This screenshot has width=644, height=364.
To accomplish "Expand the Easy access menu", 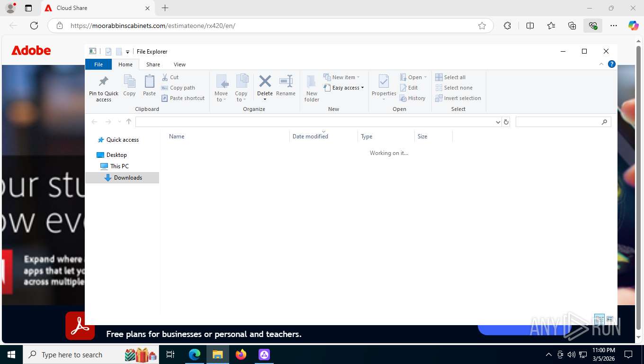I will point(344,88).
